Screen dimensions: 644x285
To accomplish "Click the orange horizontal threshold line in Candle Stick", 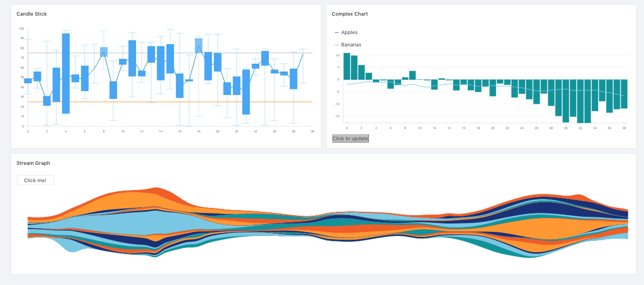I will [x=167, y=102].
